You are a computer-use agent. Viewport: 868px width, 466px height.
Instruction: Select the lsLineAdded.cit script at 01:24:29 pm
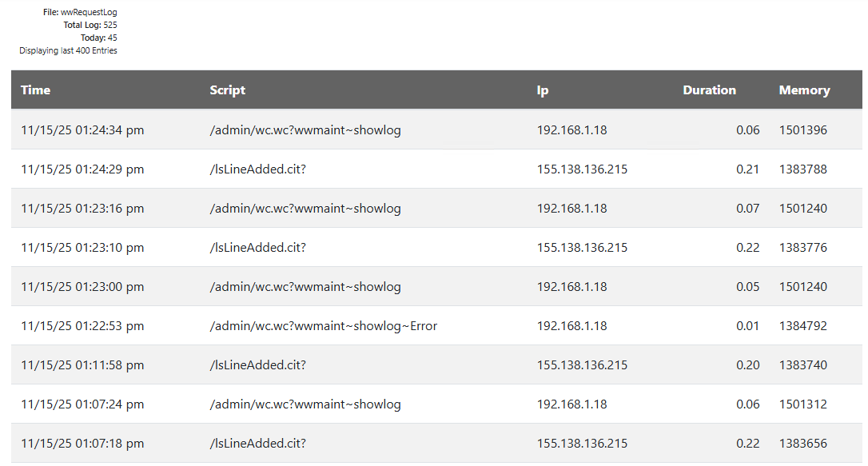click(257, 169)
